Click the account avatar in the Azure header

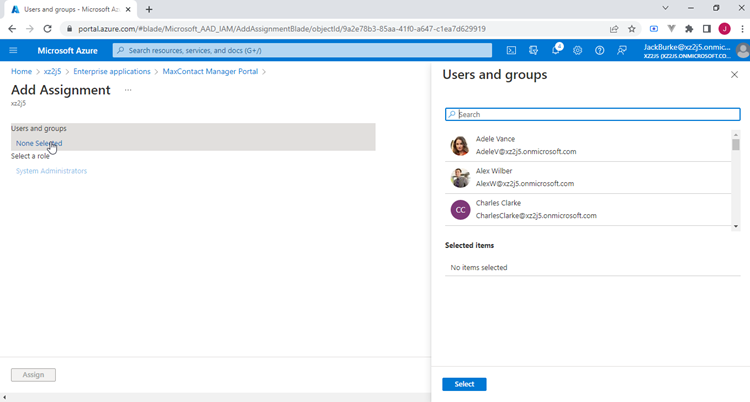tap(743, 50)
